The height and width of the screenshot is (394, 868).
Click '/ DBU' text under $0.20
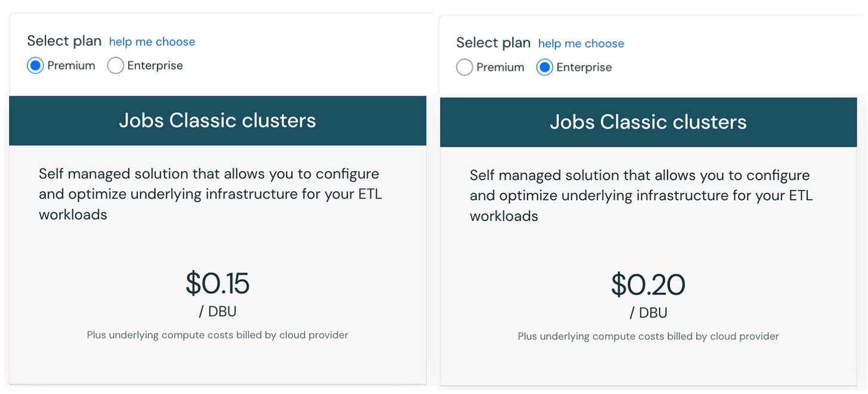648,313
